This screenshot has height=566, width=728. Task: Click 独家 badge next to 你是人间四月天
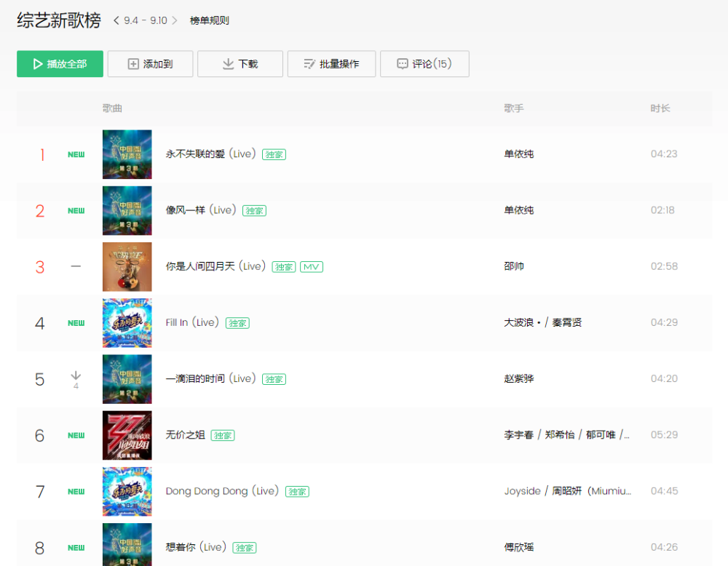[x=284, y=267]
